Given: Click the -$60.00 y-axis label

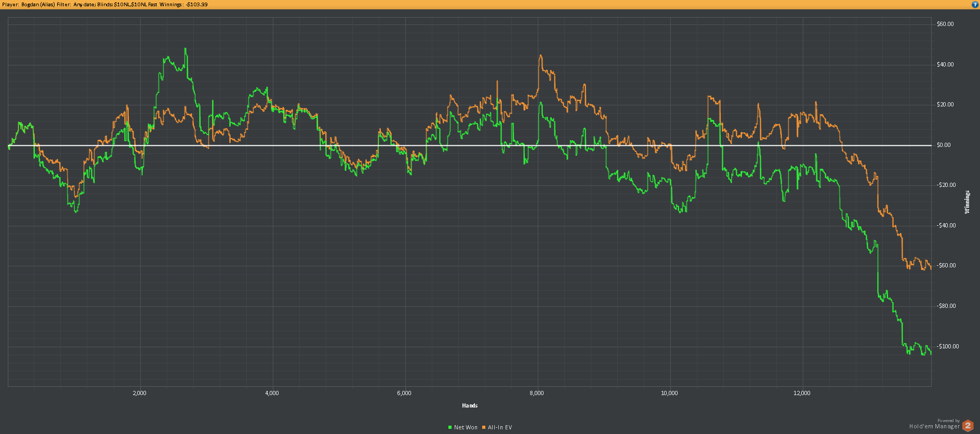Looking at the screenshot, I should click(946, 265).
